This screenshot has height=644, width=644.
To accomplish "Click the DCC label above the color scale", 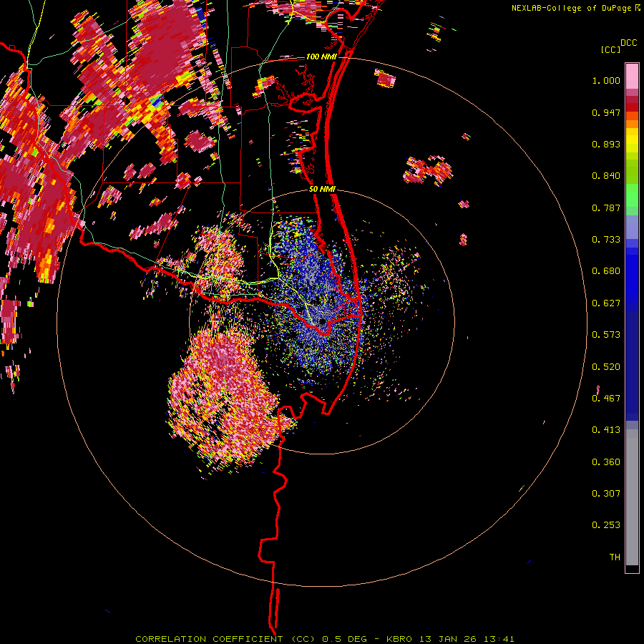I will pos(628,43).
